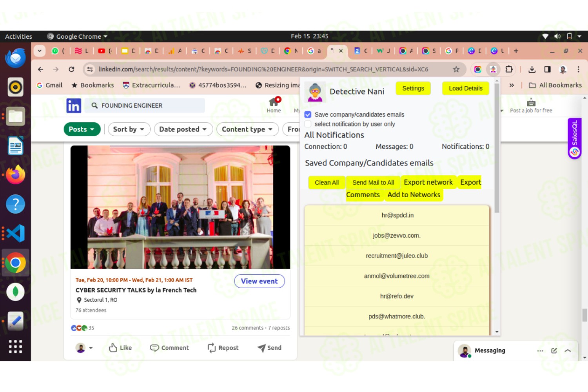Image resolution: width=588 pixels, height=392 pixels.
Task: Compose new message in Messaging bar
Action: coord(554,351)
